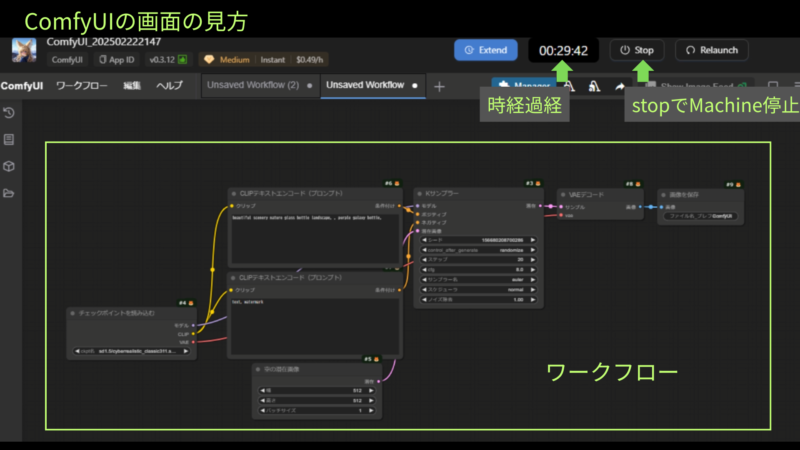Click the 00:29:42 elapsed timer

coord(563,51)
